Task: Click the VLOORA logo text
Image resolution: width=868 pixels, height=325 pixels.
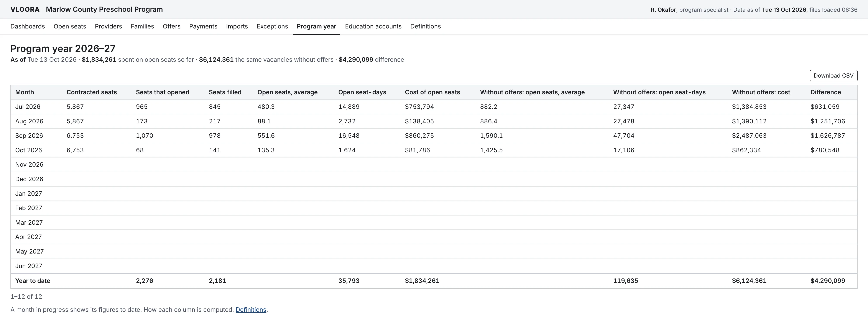Action: [25, 9]
